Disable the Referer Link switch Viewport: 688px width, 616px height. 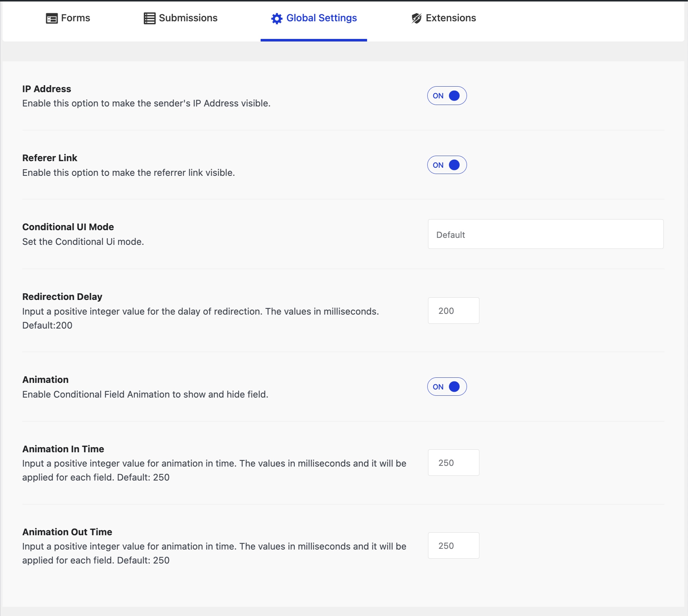pos(447,165)
